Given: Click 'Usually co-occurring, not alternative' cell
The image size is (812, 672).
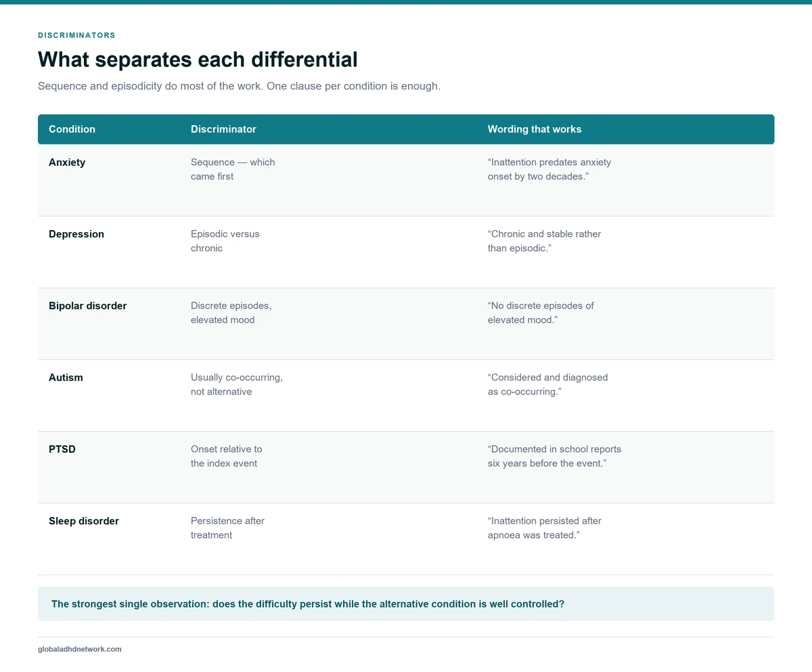Looking at the screenshot, I should (237, 384).
